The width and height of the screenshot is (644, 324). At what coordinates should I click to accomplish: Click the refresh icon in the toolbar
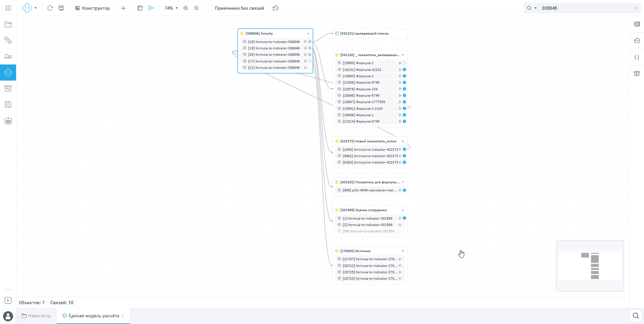(50, 8)
